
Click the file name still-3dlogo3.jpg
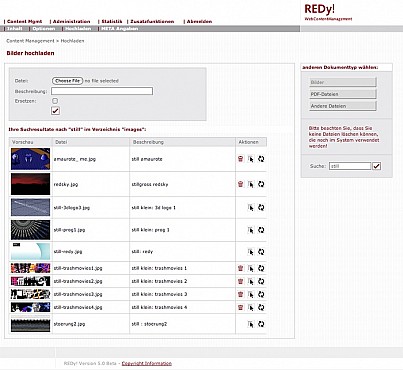coord(72,208)
